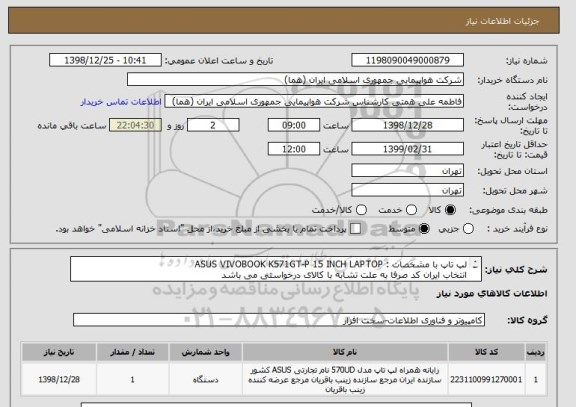Click the delivery city field تهران

tap(407, 190)
